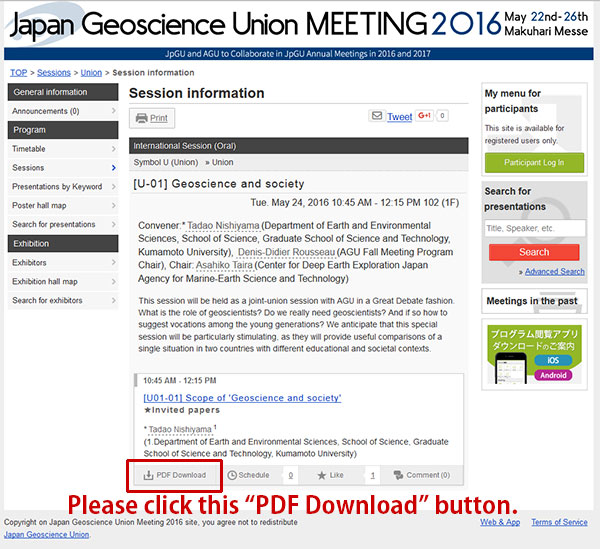
Task: Click the Comment speech bubbles icon
Action: pyautogui.click(x=398, y=475)
